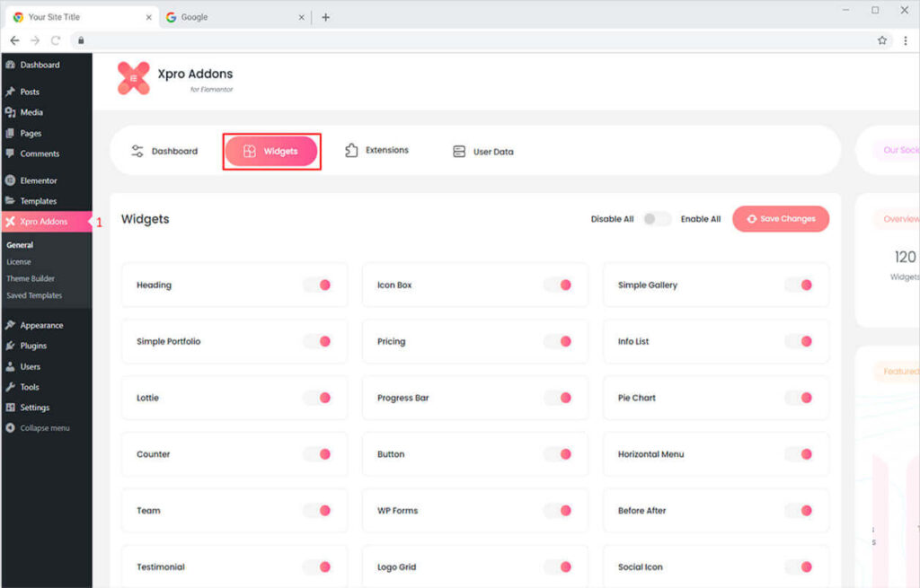Expand the Appearance menu in sidebar

pyautogui.click(x=41, y=325)
